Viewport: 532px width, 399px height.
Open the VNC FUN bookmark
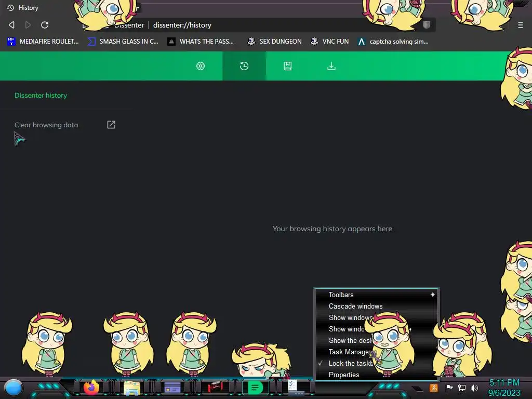[x=329, y=42]
